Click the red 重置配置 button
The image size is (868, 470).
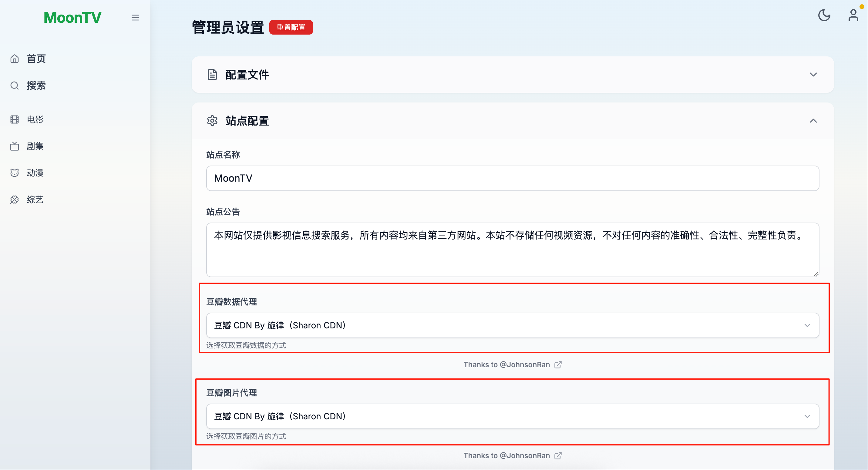(x=291, y=27)
